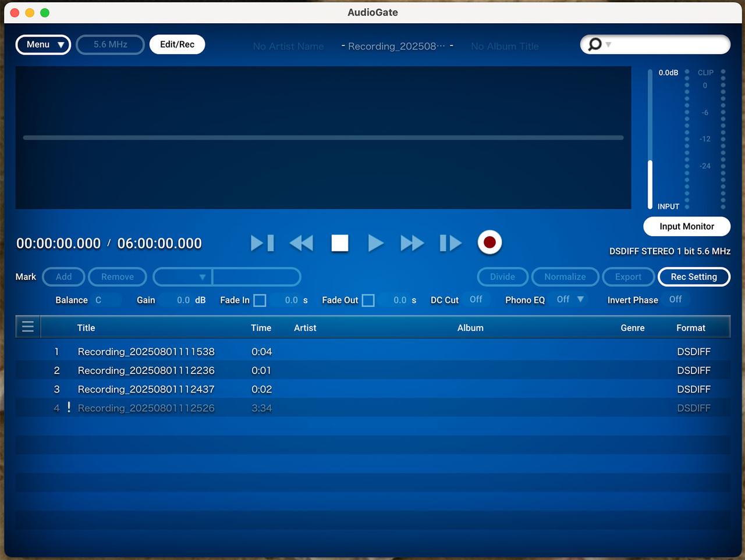Image resolution: width=745 pixels, height=560 pixels.
Task: Select track Recording_20250801112526
Action: click(x=146, y=408)
